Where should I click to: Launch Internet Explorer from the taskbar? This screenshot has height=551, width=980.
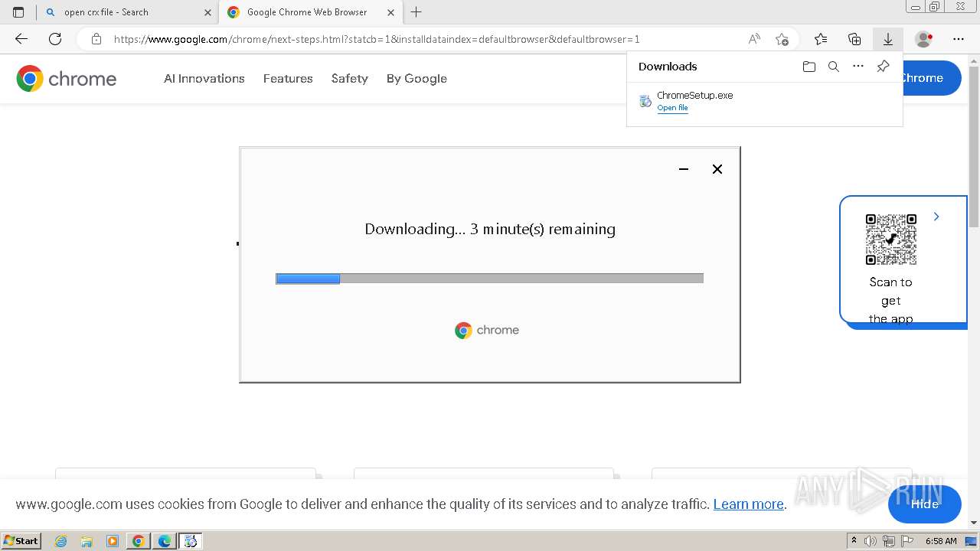pos(61,541)
